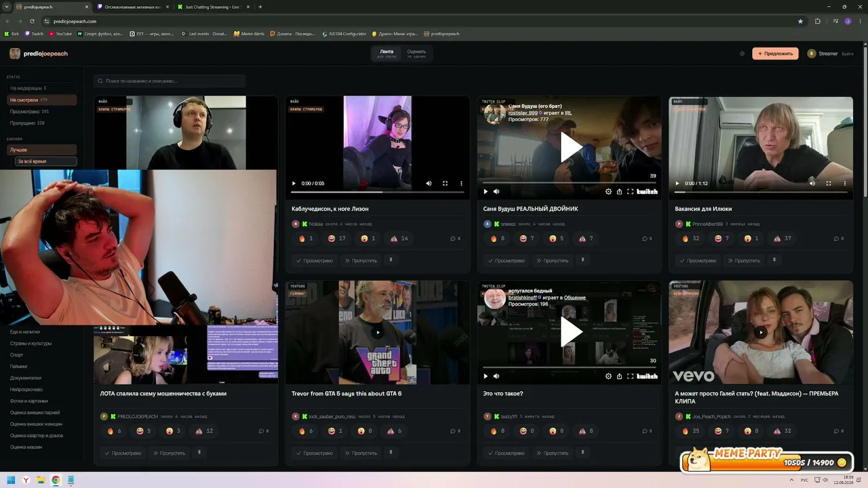Bookmark this page with the star icon
Viewport: 868px width, 488px height.
pos(800,21)
